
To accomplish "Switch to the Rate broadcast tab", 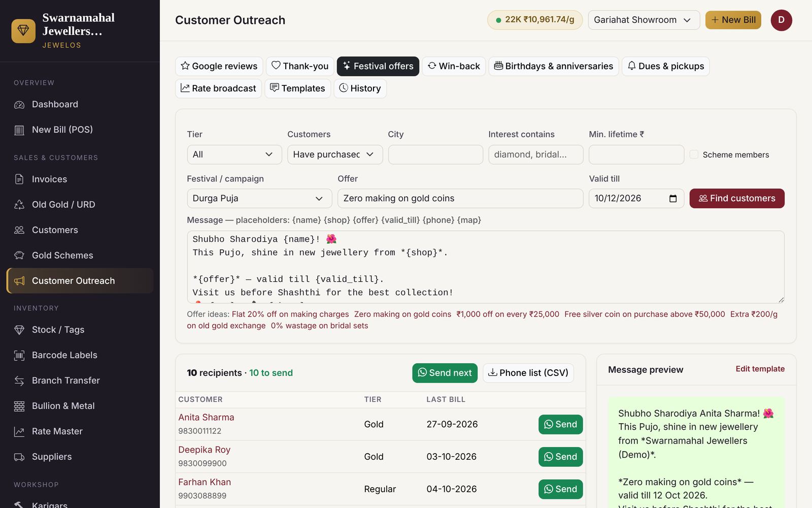I will point(218,88).
